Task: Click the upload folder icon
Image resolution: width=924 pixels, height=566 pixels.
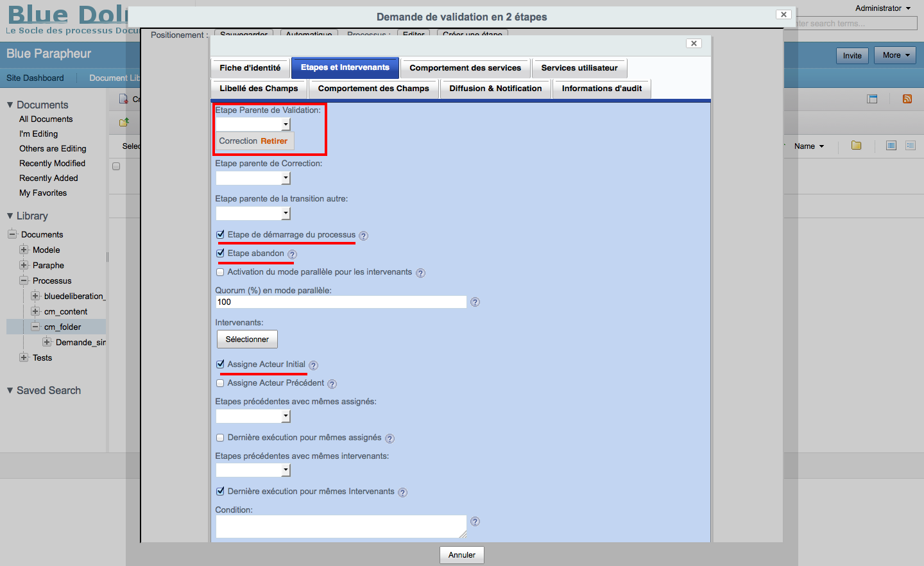Action: click(x=124, y=122)
